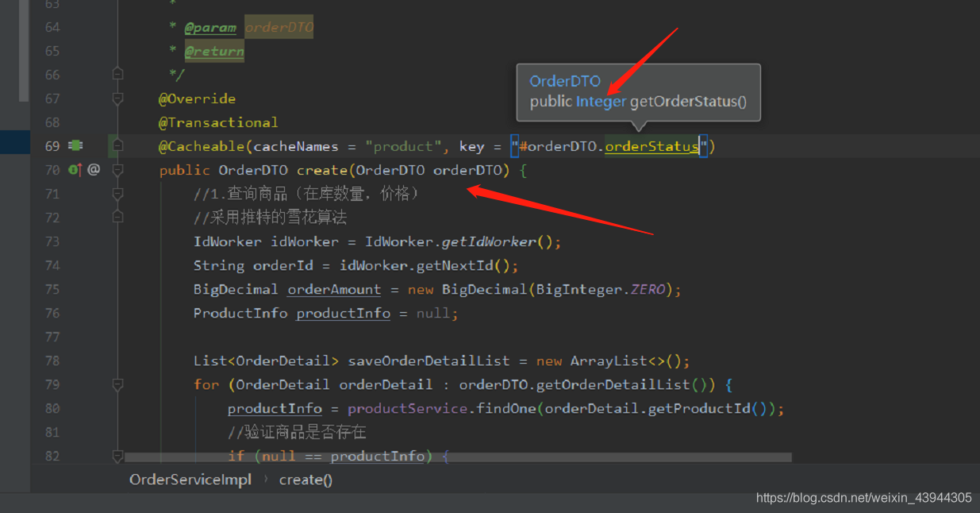Click getOrderStatus() text in the tooltip

pos(688,102)
